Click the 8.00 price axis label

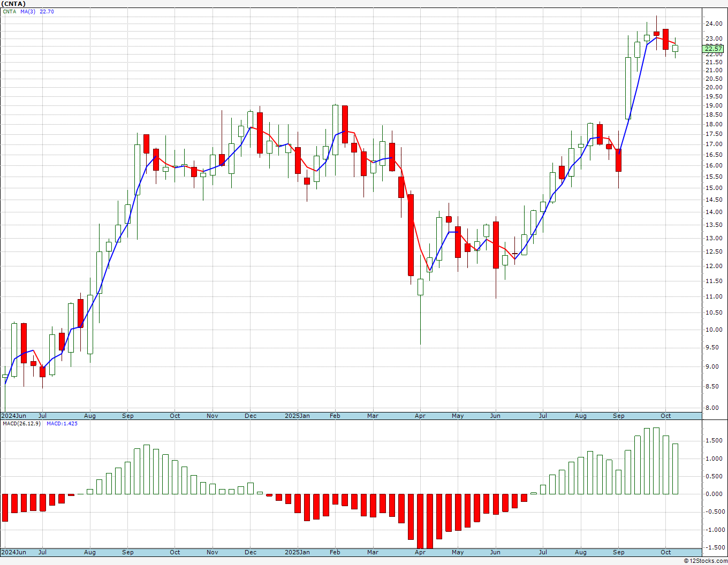[x=714, y=408]
